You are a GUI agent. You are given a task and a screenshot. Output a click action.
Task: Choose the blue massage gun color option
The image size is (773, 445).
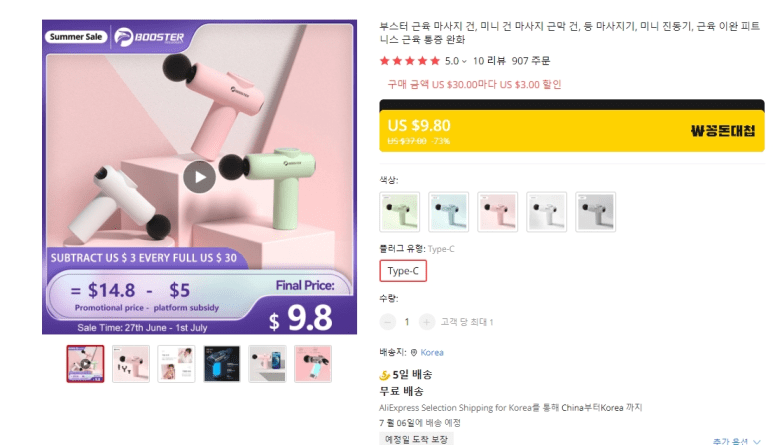[448, 212]
